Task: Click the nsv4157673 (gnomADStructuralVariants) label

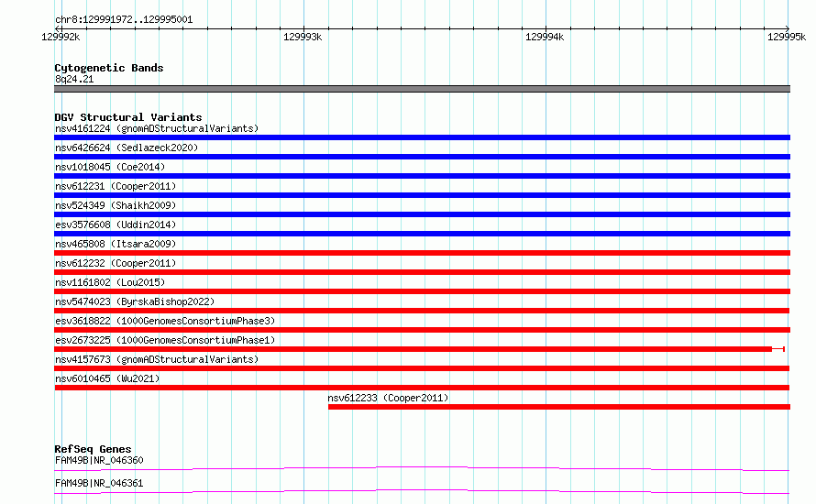Action: coord(157,359)
